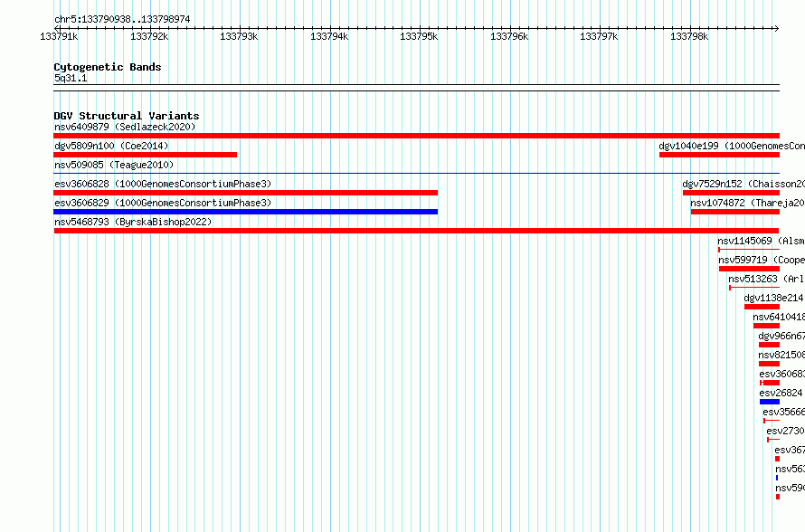Open variant nsv599719 label
Viewport: 805px width, 532px height.
pos(762,260)
